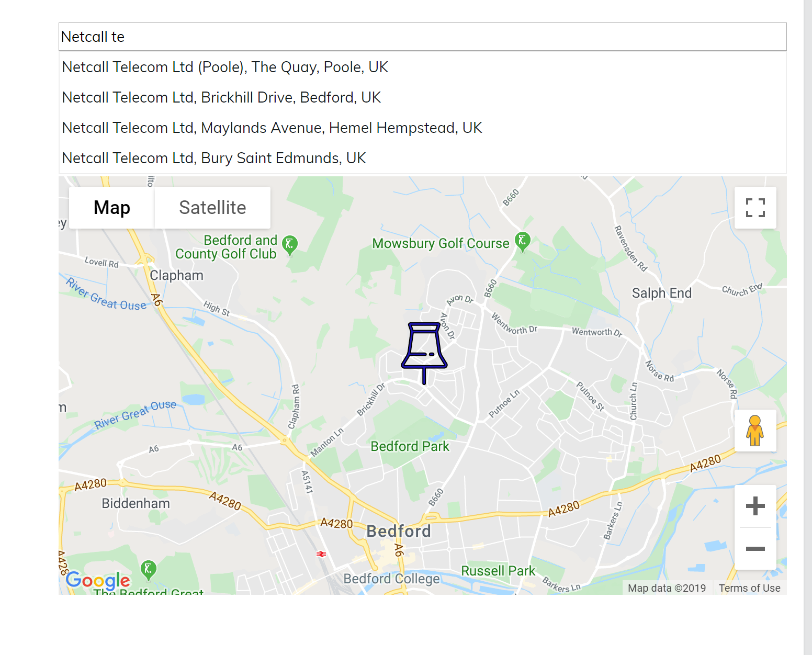Viewport: 812px width, 655px height.
Task: Click the Bedford railway station icon
Action: (321, 554)
